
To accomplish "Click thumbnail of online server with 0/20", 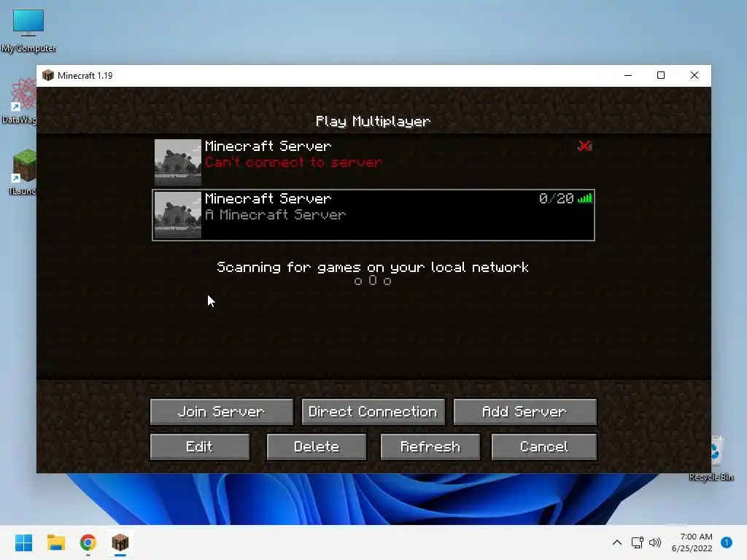I will point(178,215).
